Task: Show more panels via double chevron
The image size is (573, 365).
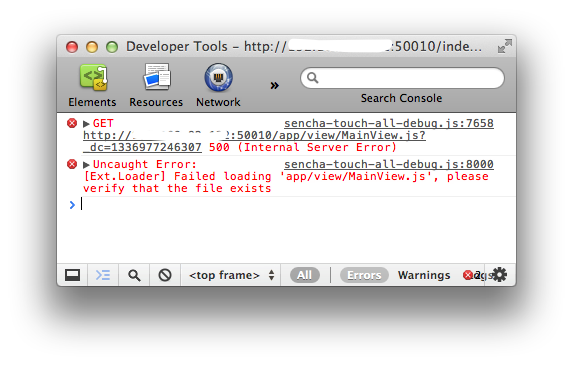Action: 274,85
